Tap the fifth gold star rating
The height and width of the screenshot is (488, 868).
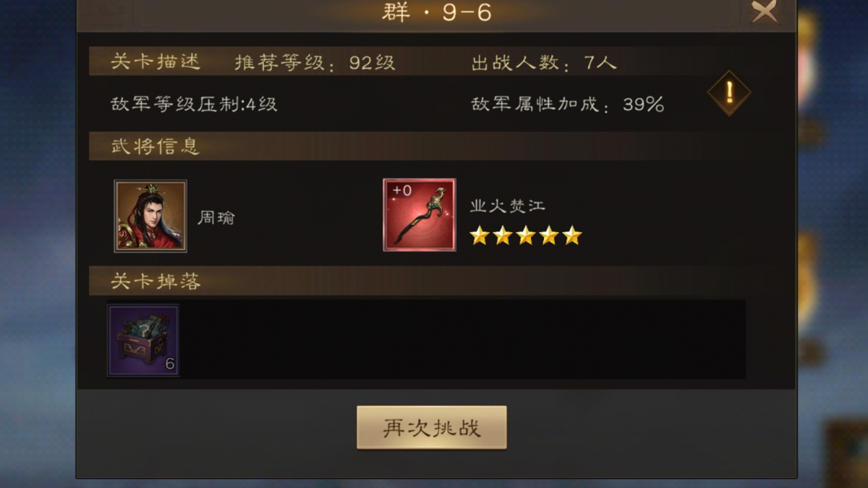click(572, 236)
